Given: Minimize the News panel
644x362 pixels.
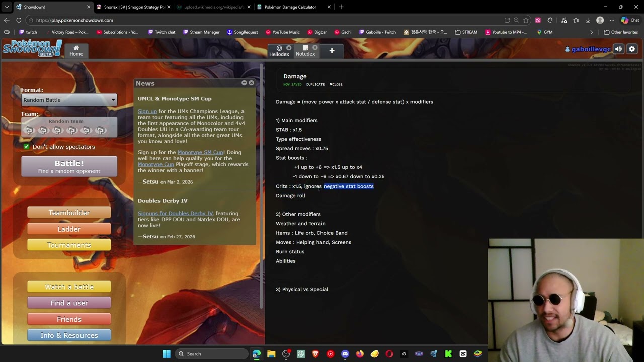Looking at the screenshot, I should pyautogui.click(x=244, y=83).
